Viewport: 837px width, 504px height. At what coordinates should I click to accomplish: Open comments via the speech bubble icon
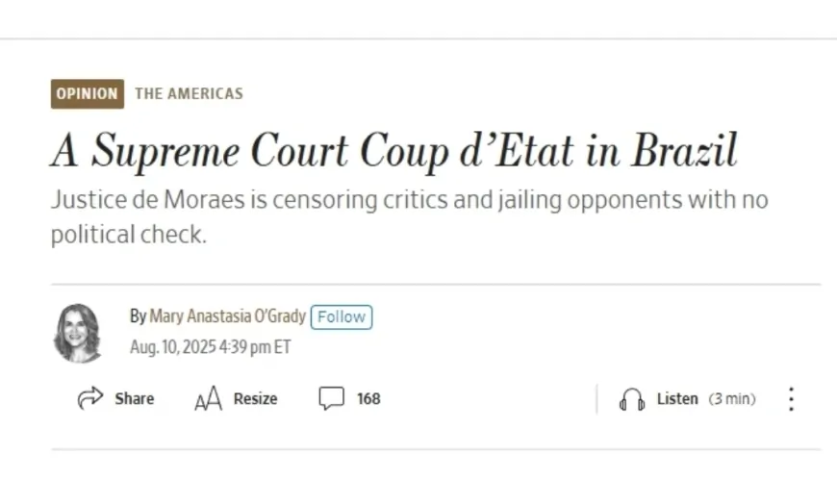tap(331, 398)
